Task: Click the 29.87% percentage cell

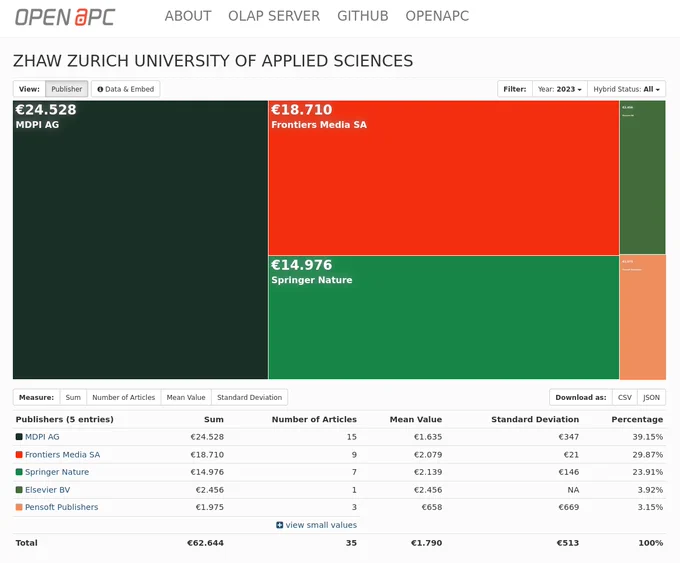Action: coord(647,455)
